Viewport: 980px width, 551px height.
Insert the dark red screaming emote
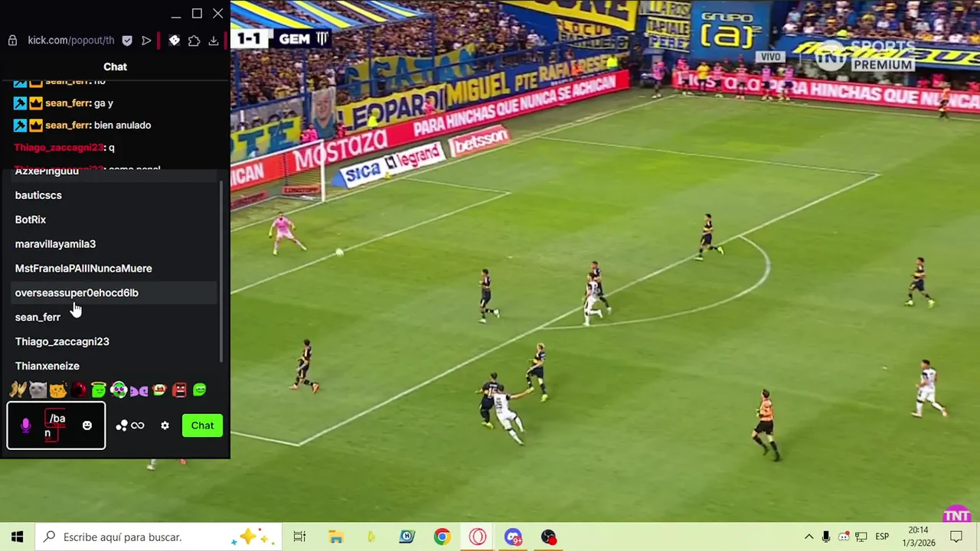coord(78,390)
